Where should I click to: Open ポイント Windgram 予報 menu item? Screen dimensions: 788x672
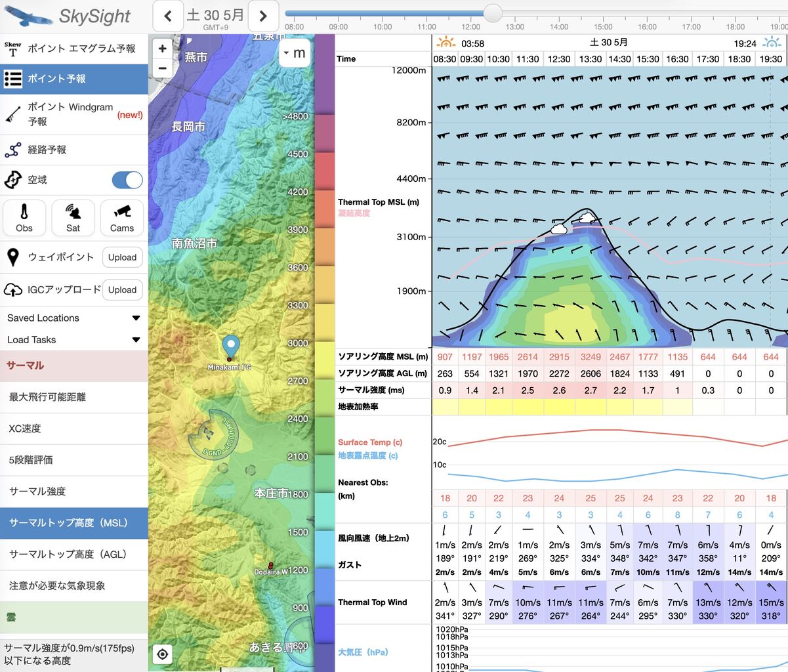tap(74, 114)
